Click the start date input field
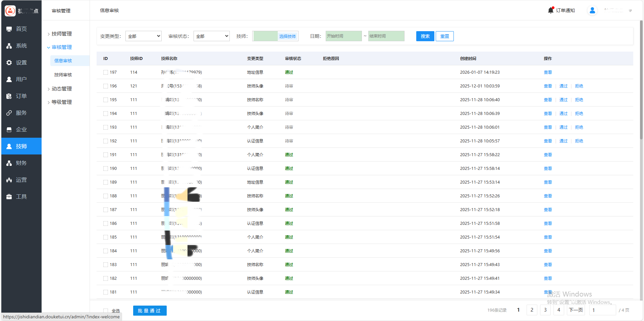The width and height of the screenshot is (644, 321). click(x=343, y=36)
